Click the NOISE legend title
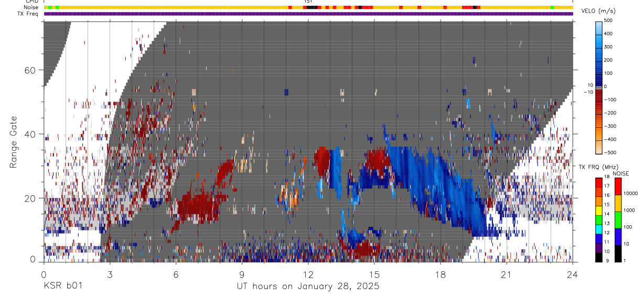Image resolution: width=644 pixels, height=297 pixels. (620, 173)
